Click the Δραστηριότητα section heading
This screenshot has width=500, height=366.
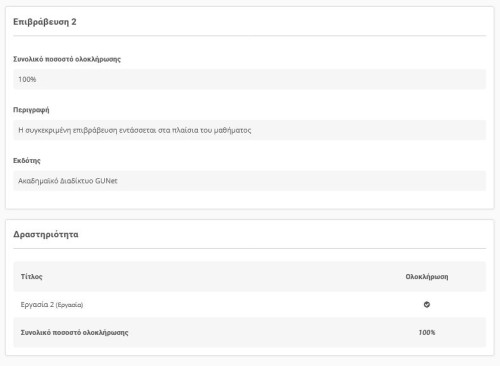pyautogui.click(x=46, y=234)
